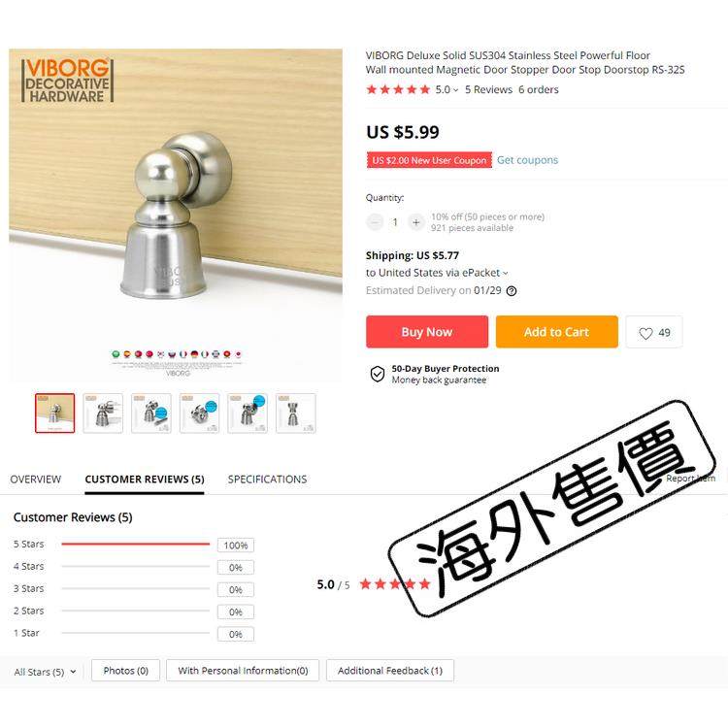The width and height of the screenshot is (728, 728).
Task: Select the Customer Reviews (5) tab
Action: coord(145,480)
